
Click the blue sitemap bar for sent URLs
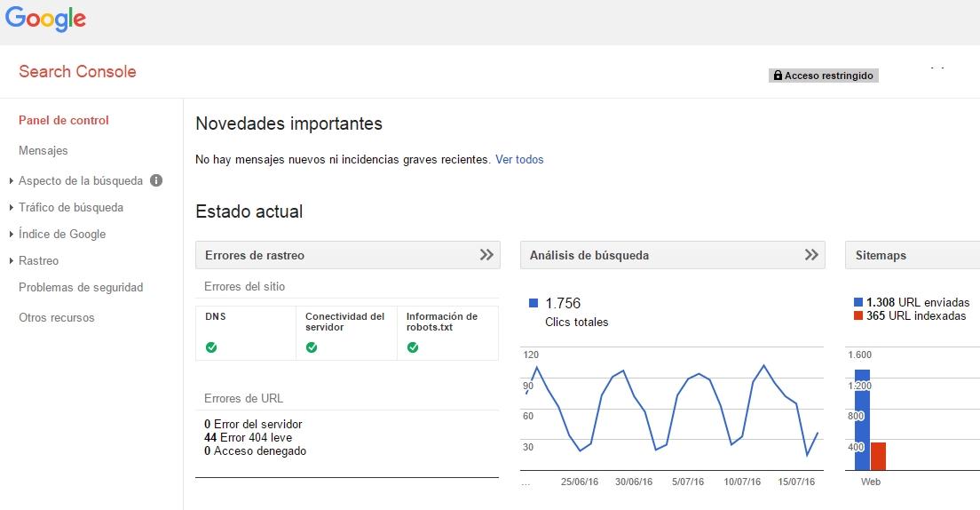[862, 420]
